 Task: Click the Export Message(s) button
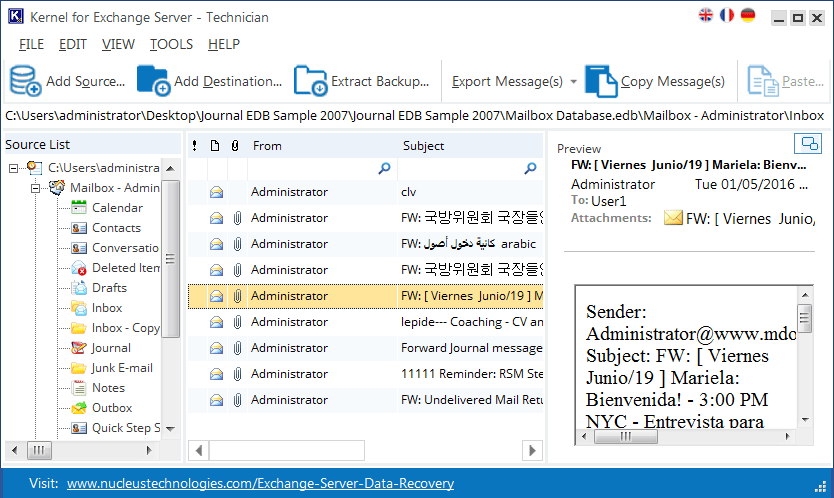coord(507,81)
